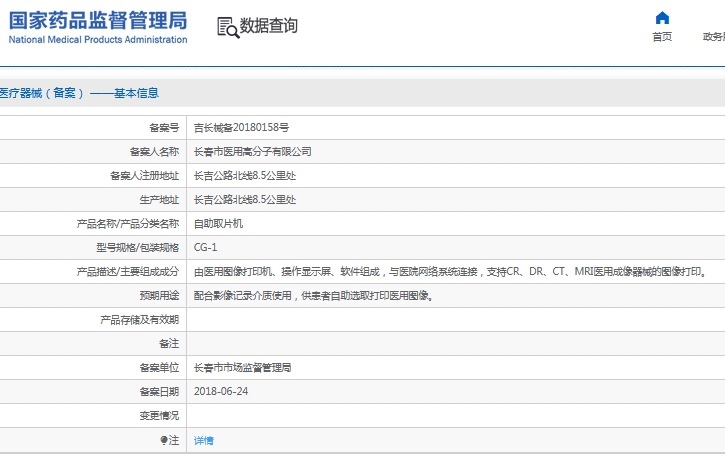Click the 产品存储及有效期 label

(x=140, y=320)
